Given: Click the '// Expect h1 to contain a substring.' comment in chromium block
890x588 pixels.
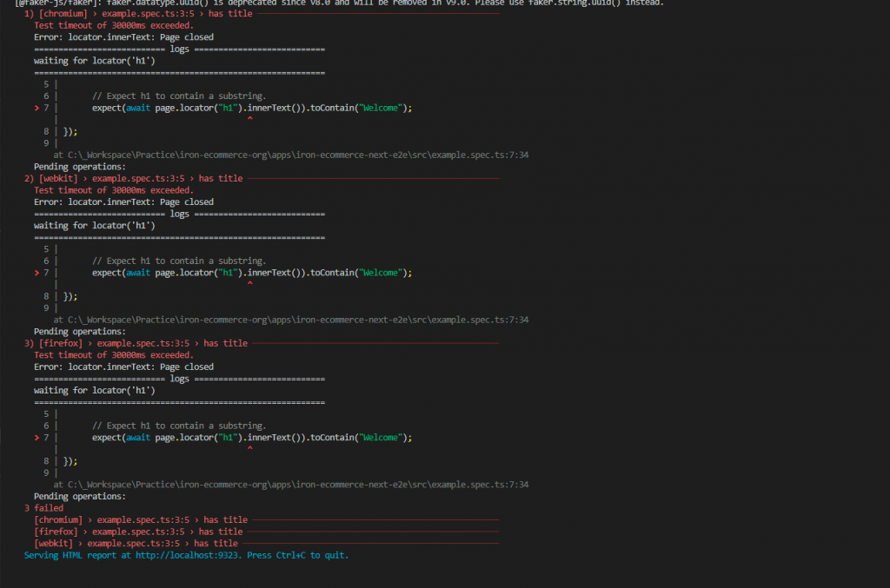Looking at the screenshot, I should tap(179, 96).
